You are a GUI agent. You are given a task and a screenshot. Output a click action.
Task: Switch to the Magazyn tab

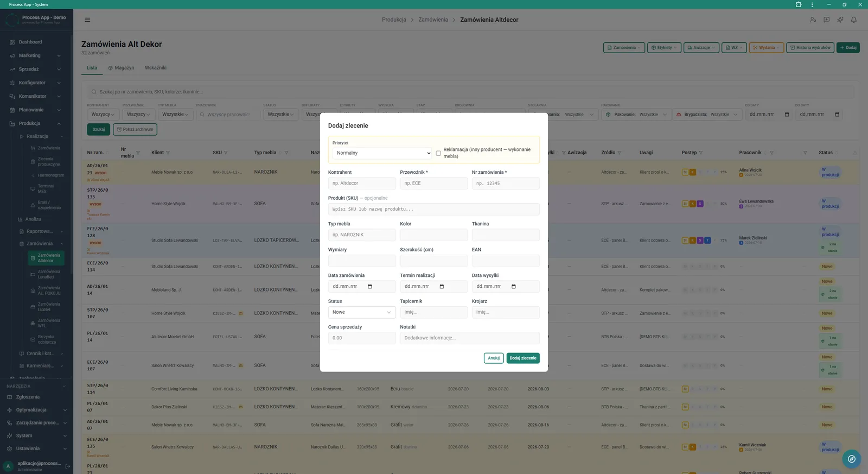pyautogui.click(x=121, y=68)
